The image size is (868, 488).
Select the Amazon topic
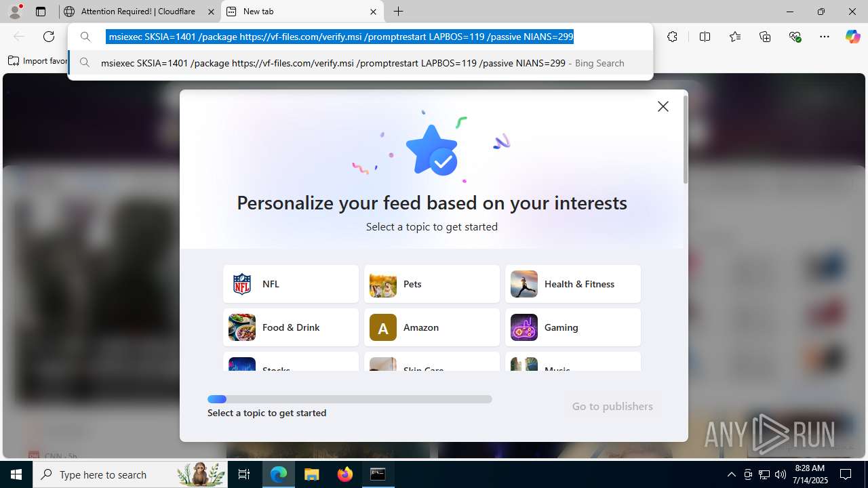coord(432,327)
